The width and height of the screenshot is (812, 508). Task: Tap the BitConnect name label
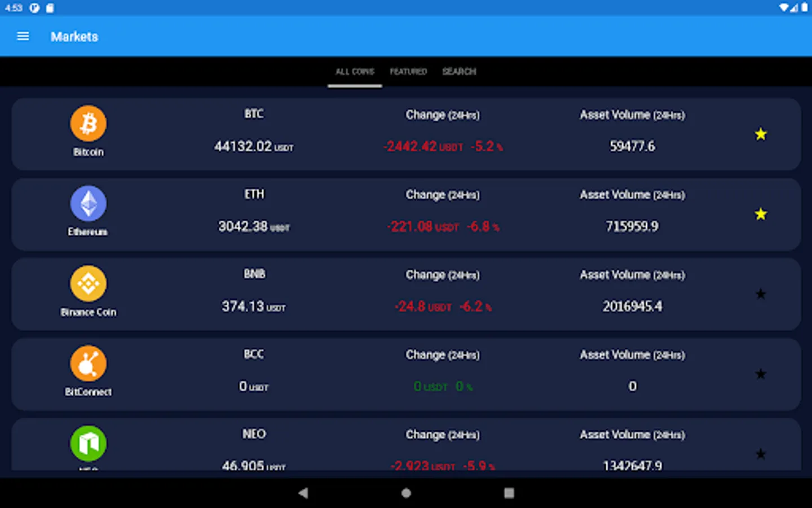point(89,392)
